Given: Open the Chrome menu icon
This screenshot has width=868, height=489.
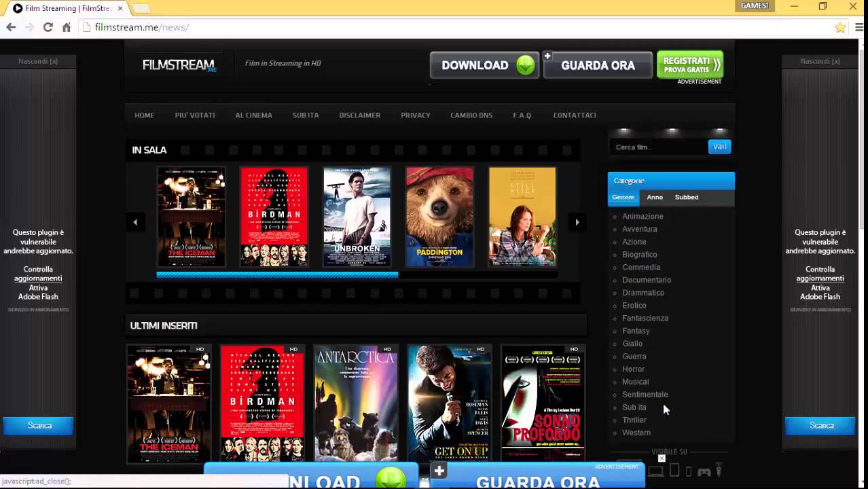Looking at the screenshot, I should pyautogui.click(x=858, y=27).
